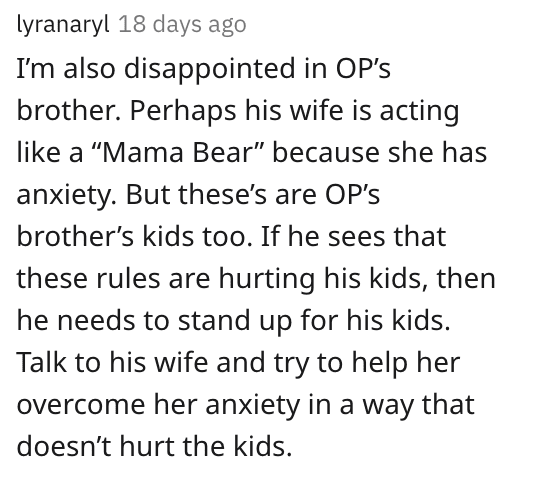Click 'OP's' at end of first line
Viewport: 534px width, 488px height.
point(363,68)
